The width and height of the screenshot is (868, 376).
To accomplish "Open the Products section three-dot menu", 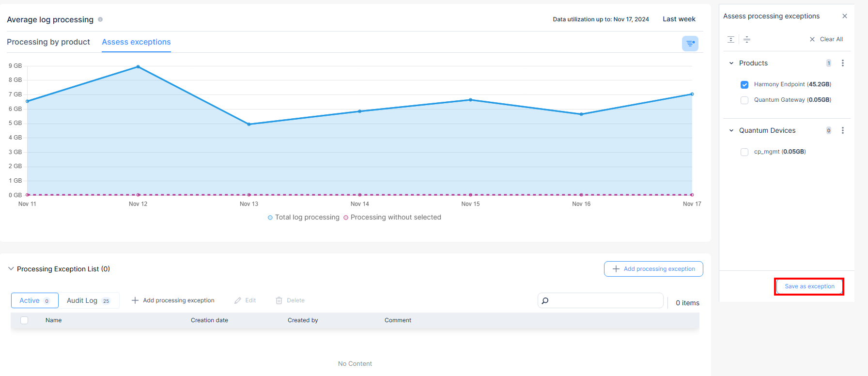I will [843, 63].
